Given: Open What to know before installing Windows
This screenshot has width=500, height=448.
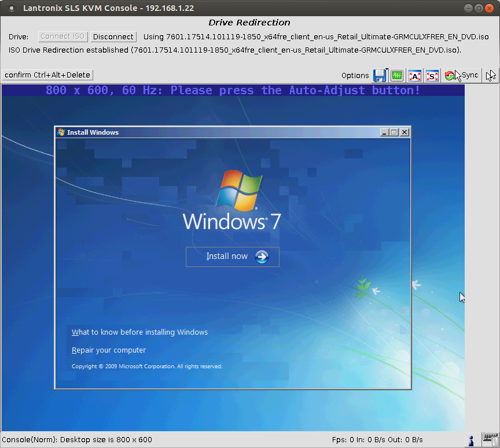Looking at the screenshot, I should click(x=139, y=332).
